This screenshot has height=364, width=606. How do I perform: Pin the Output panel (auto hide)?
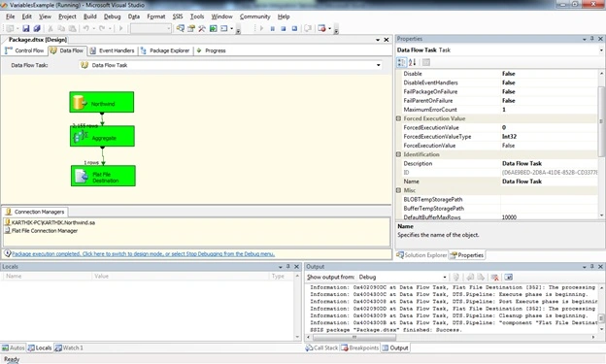click(x=591, y=267)
